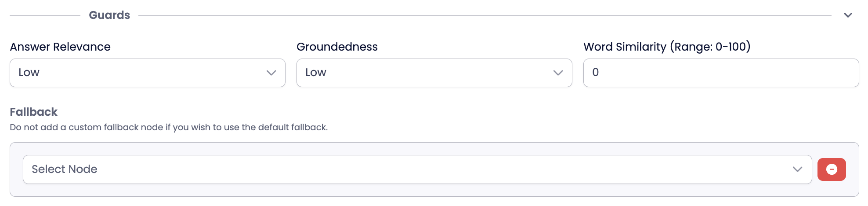The height and width of the screenshot is (206, 868).
Task: Click the default fallback description text
Action: [x=169, y=127]
